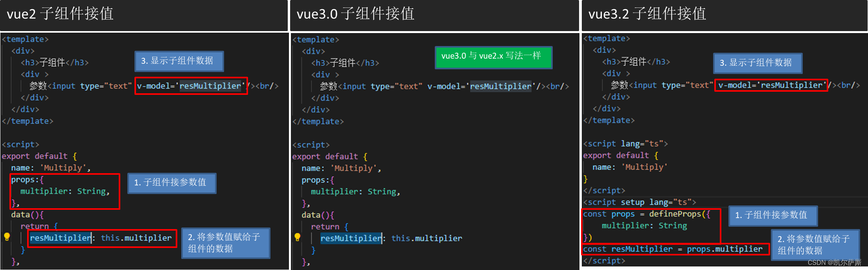Click the 'const props = defineProps({' line

pos(647,214)
